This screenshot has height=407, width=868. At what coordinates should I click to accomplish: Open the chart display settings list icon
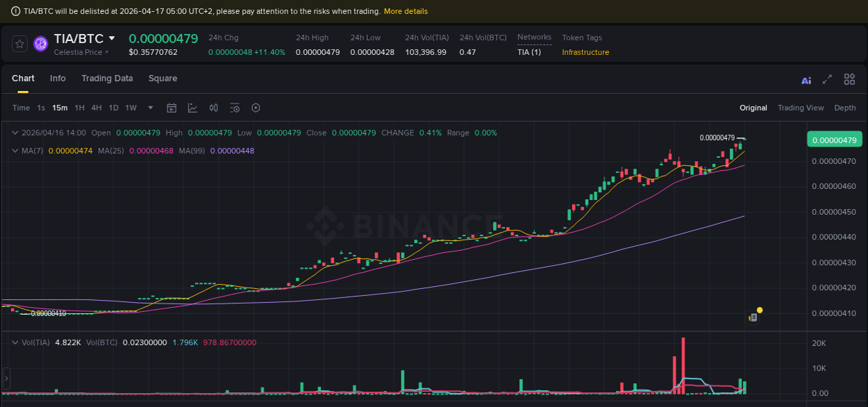[x=235, y=108]
